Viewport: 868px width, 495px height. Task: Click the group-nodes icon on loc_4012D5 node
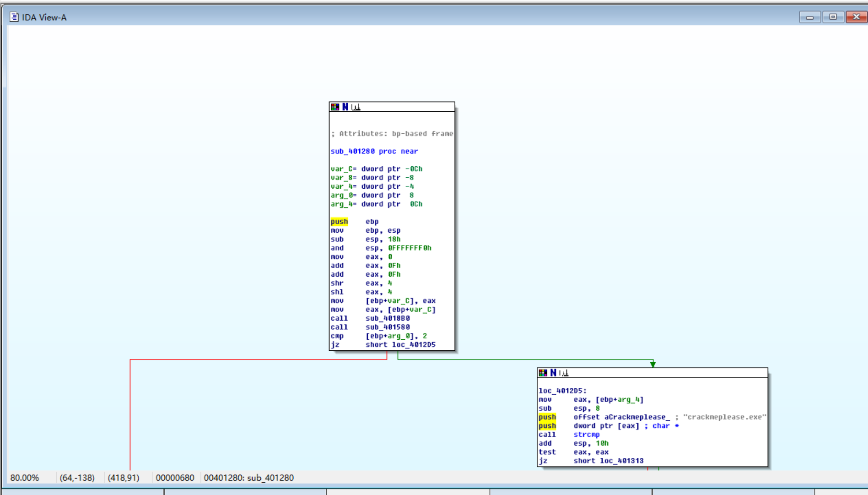click(x=564, y=373)
